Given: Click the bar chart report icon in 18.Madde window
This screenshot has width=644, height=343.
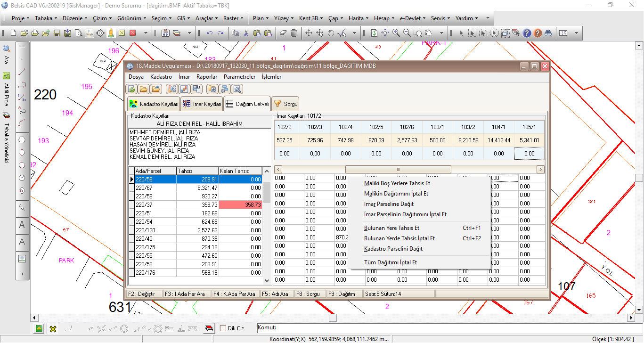Looking at the screenshot, I should (x=184, y=89).
